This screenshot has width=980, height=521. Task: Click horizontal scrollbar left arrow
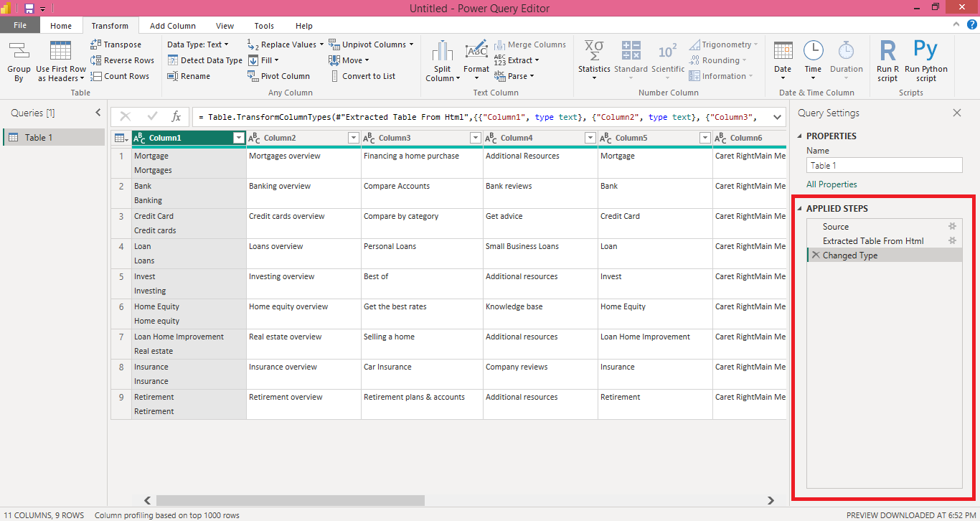(x=148, y=500)
